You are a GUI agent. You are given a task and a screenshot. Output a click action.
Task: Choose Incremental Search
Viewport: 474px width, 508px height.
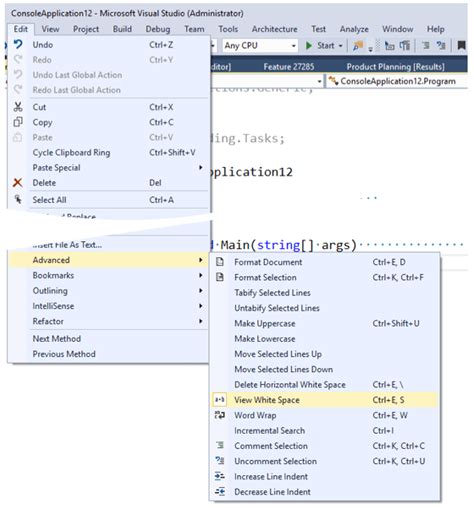(x=324, y=430)
